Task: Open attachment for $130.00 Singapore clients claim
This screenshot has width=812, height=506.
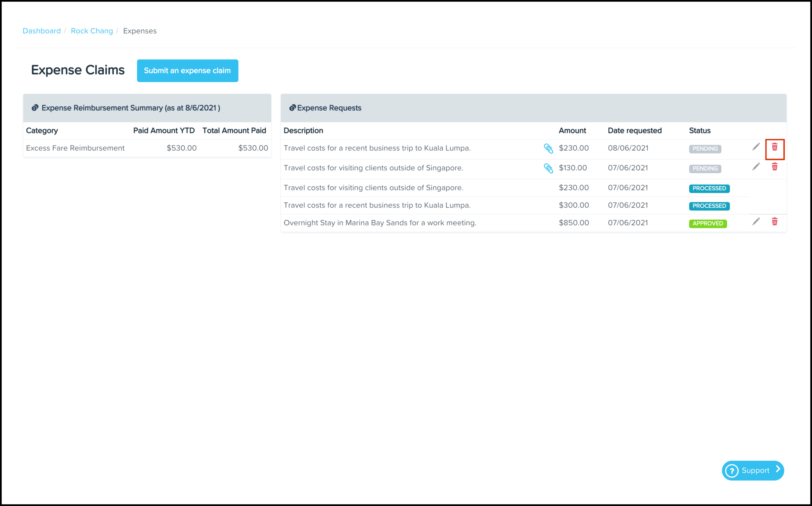Action: point(548,168)
